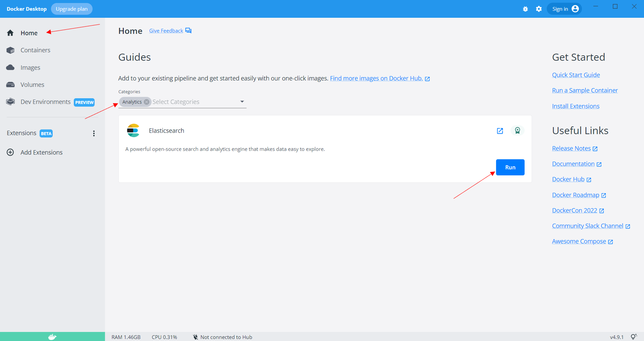Viewport: 644px width, 341px height.
Task: Open the Extensions three-dot menu
Action: pos(94,133)
